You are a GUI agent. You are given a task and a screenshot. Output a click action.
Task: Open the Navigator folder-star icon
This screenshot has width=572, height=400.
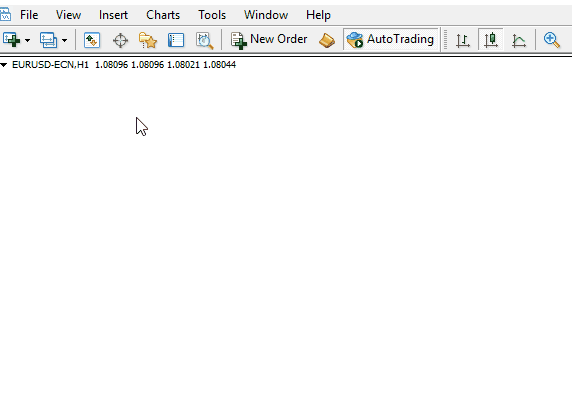click(x=148, y=40)
